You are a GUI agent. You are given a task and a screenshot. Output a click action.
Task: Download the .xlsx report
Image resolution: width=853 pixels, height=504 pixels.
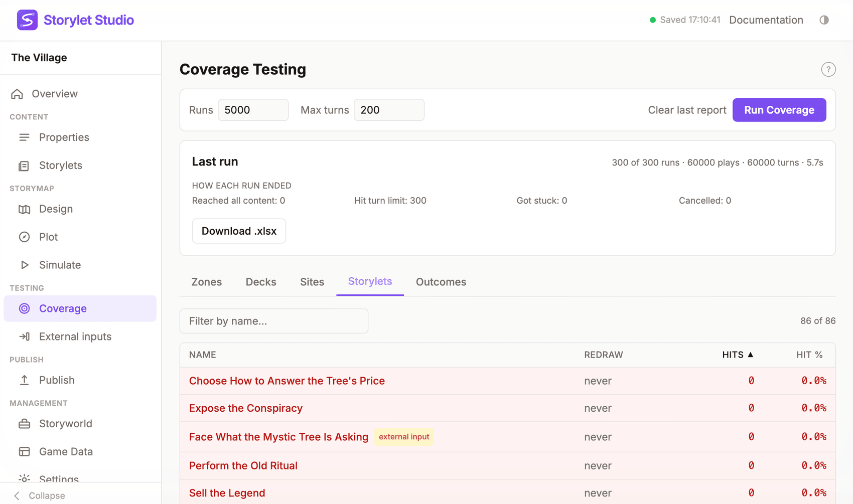click(x=239, y=231)
